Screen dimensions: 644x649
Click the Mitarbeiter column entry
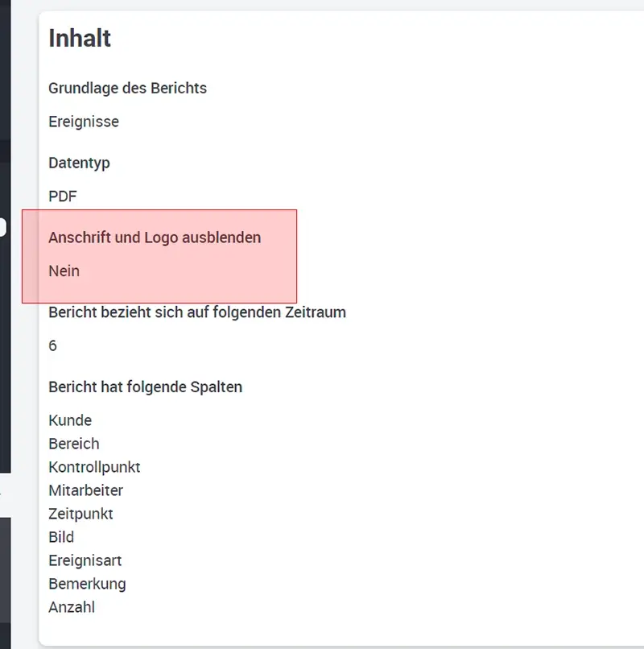(85, 490)
